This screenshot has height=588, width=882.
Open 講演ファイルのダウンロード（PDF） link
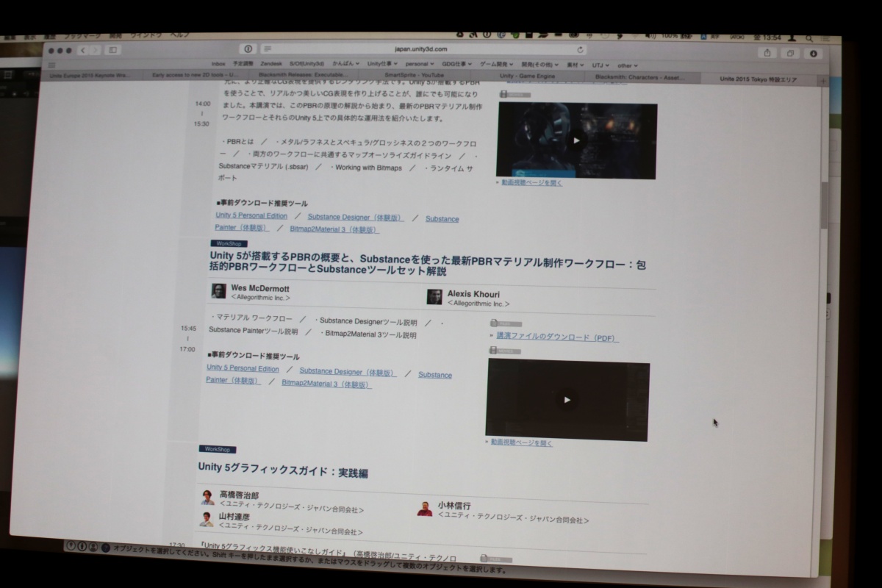pos(557,337)
